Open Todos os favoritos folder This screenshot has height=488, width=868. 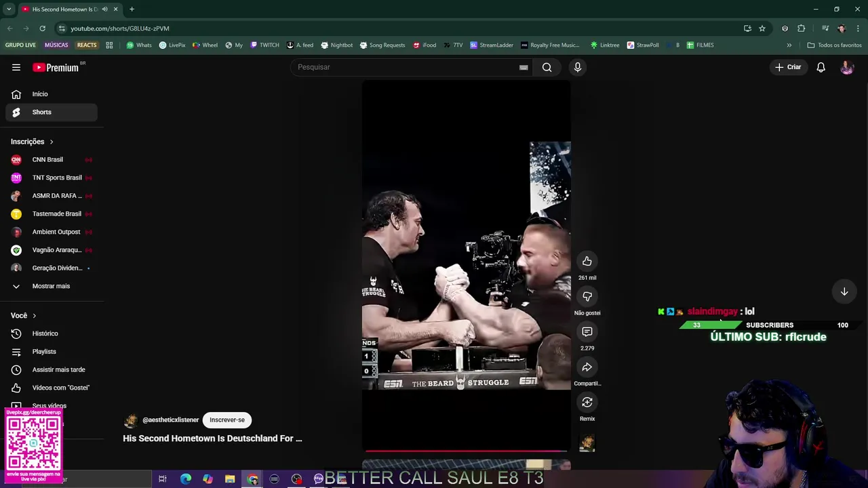(835, 45)
